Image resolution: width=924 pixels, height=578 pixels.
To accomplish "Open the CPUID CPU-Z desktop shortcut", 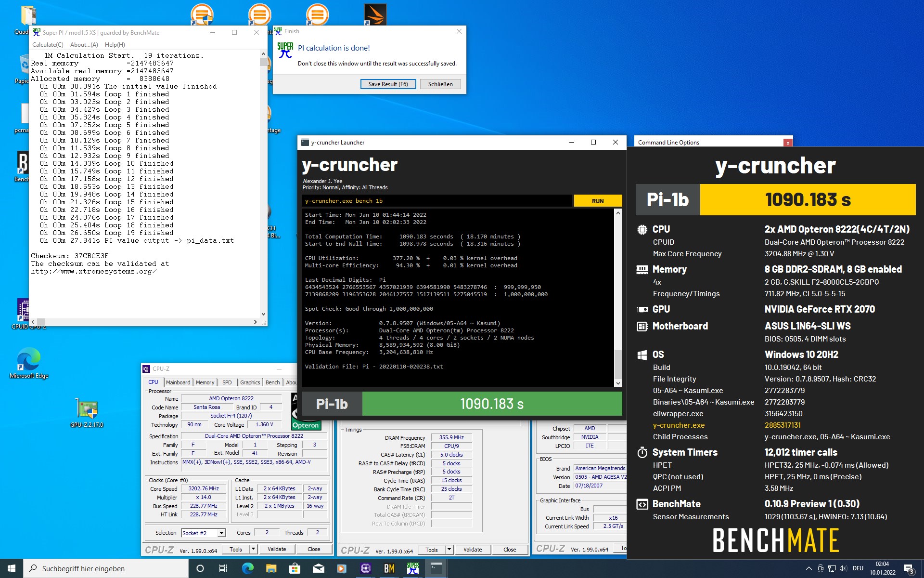I will click(23, 313).
